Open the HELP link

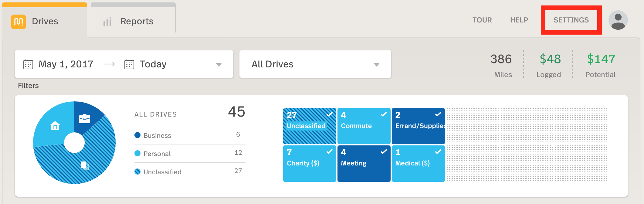point(519,20)
